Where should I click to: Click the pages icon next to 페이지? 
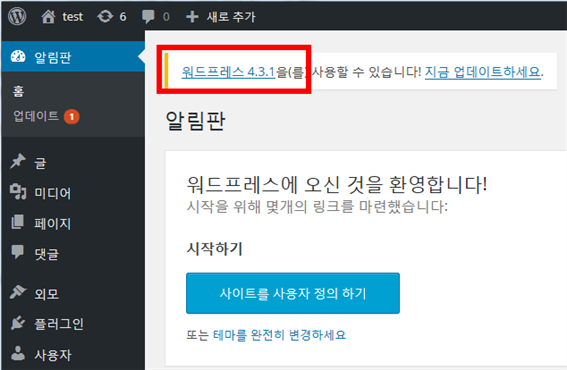(x=17, y=222)
